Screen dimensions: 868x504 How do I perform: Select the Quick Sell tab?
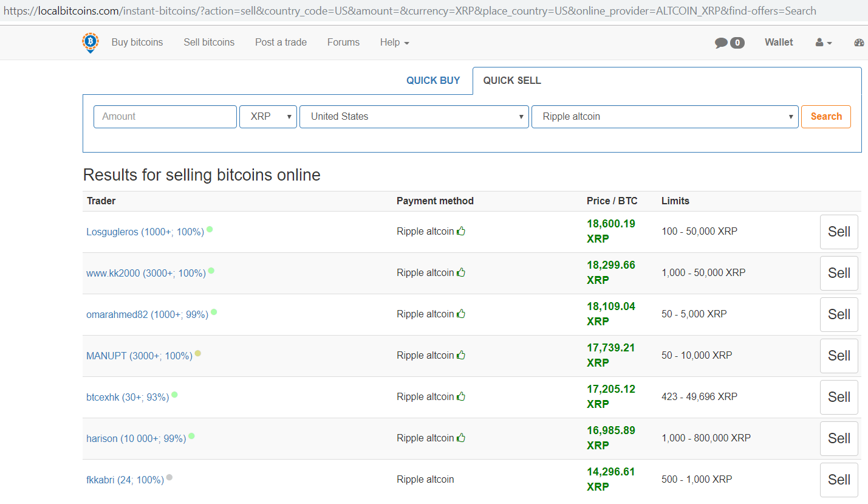[x=512, y=80]
